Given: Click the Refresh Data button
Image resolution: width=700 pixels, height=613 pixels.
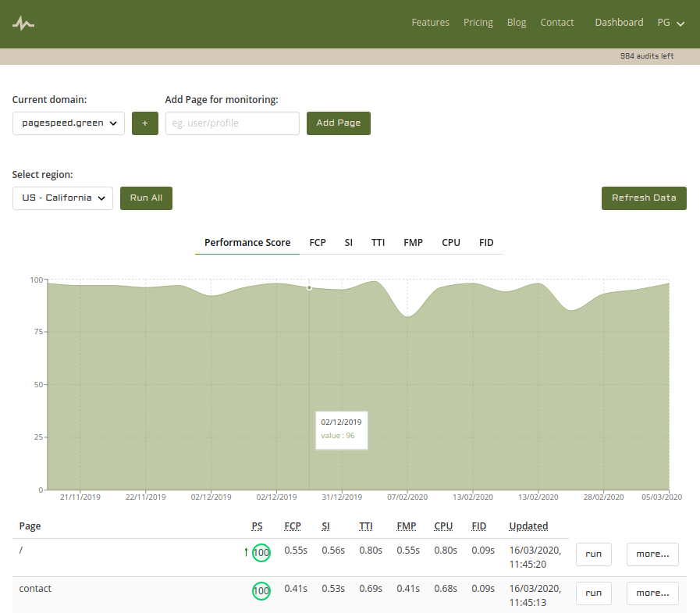Looking at the screenshot, I should [x=644, y=198].
